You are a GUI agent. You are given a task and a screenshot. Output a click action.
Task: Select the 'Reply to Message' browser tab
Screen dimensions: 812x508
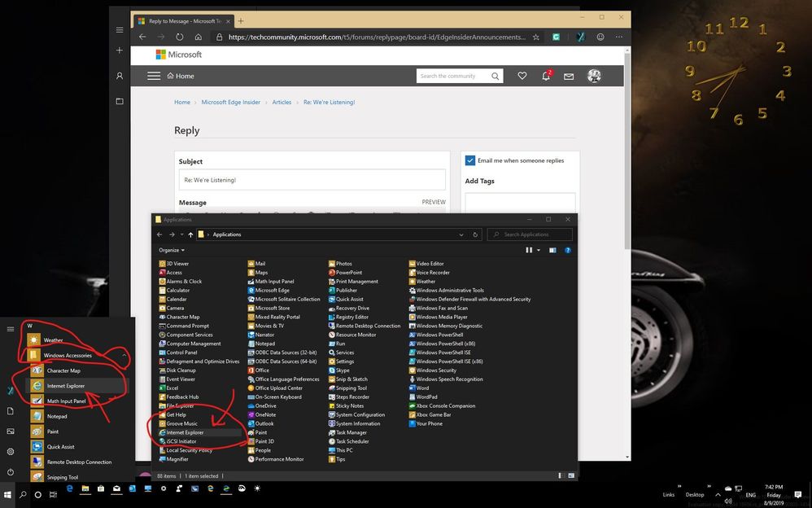pyautogui.click(x=183, y=21)
